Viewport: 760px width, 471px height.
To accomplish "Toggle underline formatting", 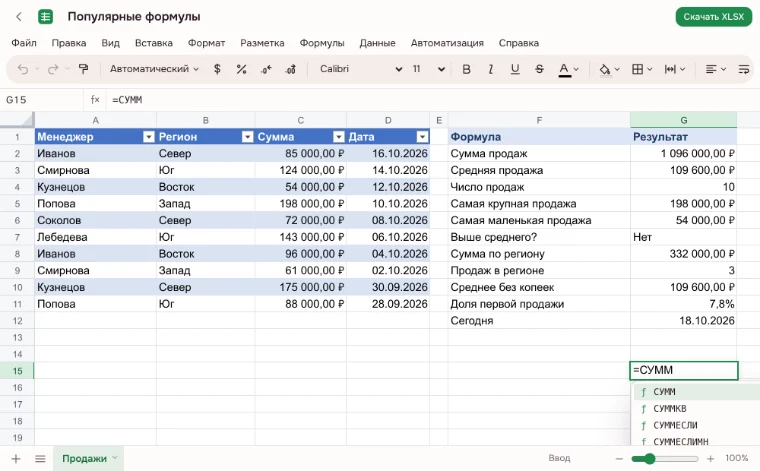I will coord(515,69).
